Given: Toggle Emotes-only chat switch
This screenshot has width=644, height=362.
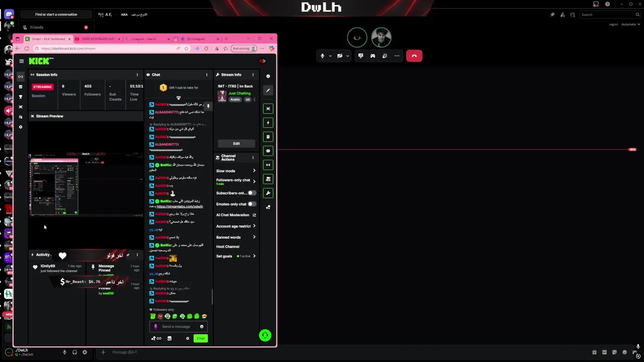Looking at the screenshot, I should (x=252, y=204).
